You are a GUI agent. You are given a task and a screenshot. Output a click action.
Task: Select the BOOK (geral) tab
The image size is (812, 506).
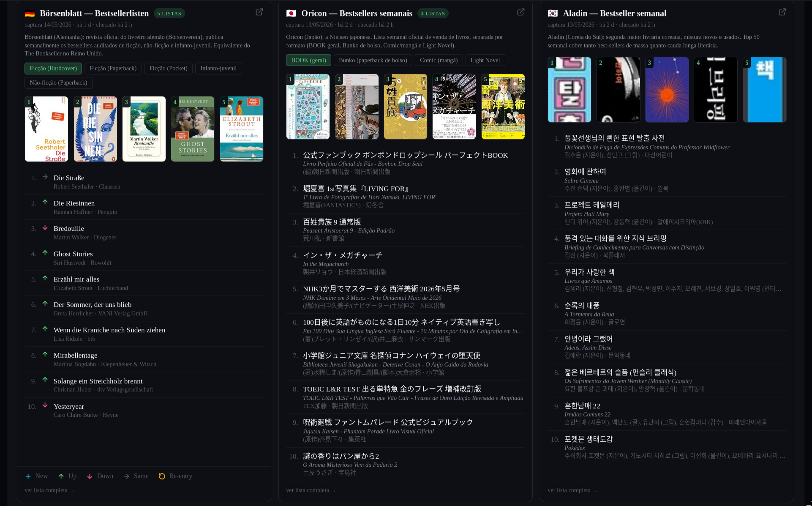click(x=308, y=60)
